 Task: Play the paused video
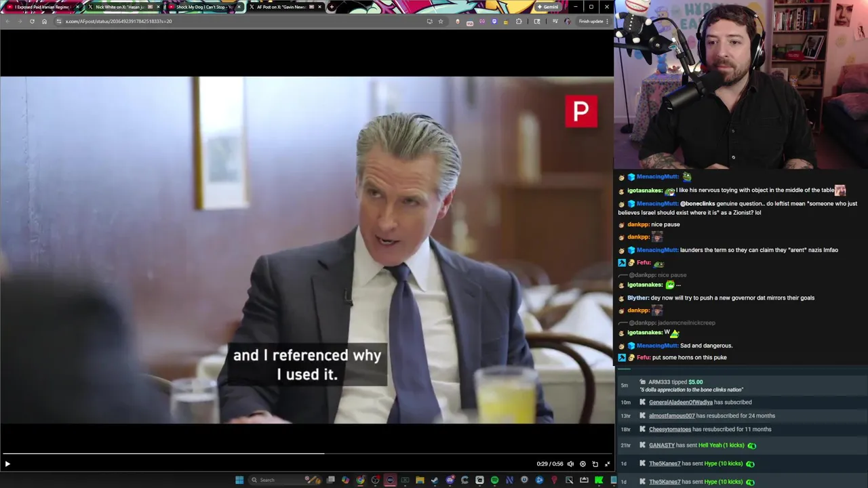point(7,464)
